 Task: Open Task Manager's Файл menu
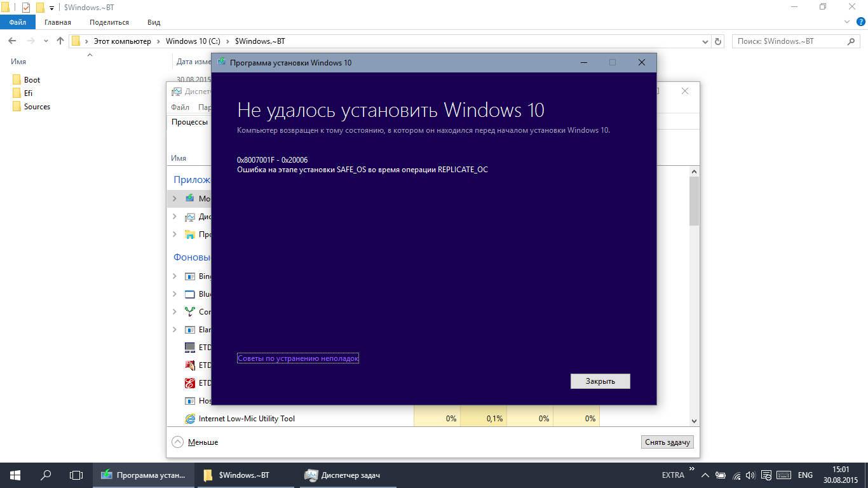pos(180,107)
